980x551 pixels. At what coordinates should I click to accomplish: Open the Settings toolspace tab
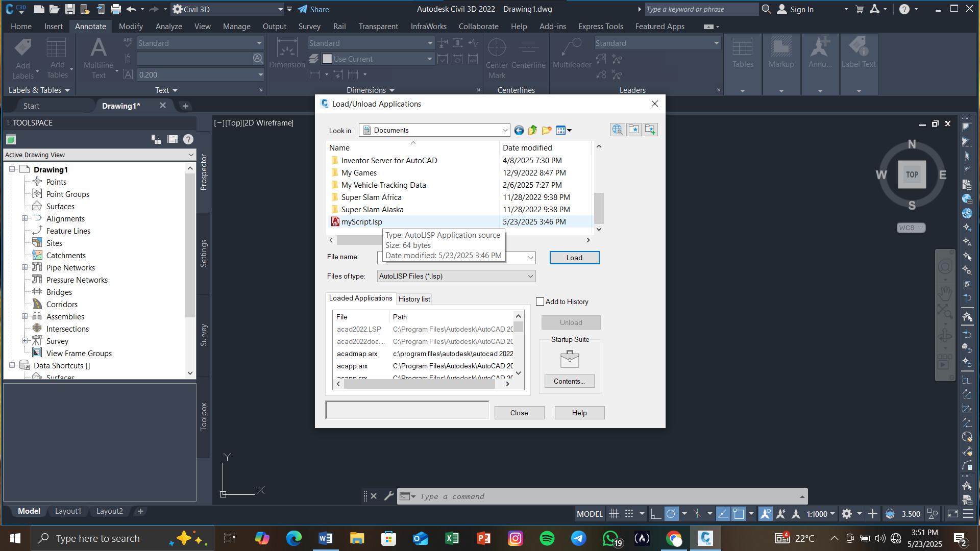204,254
